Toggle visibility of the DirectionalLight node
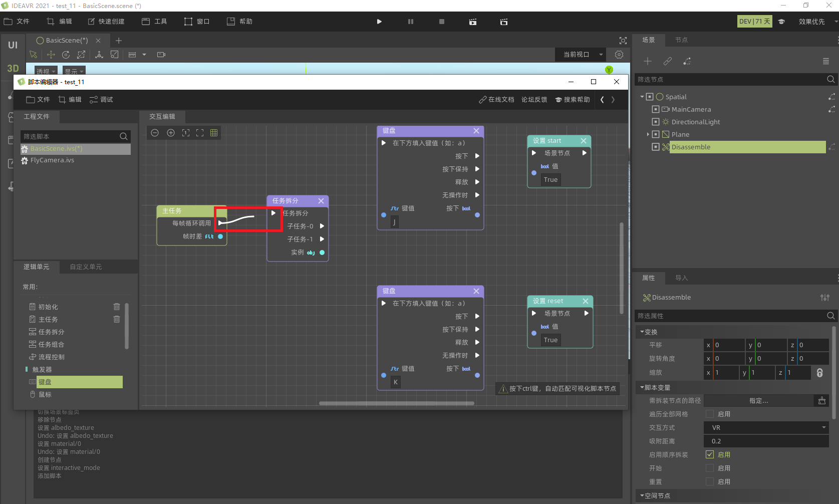839x504 pixels. pos(656,122)
